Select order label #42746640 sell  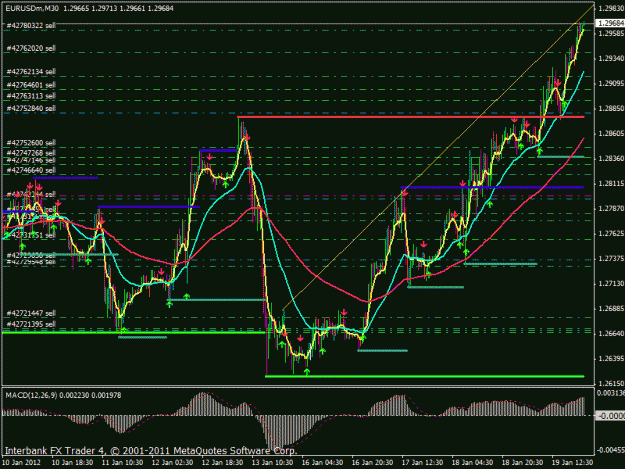coord(31,170)
